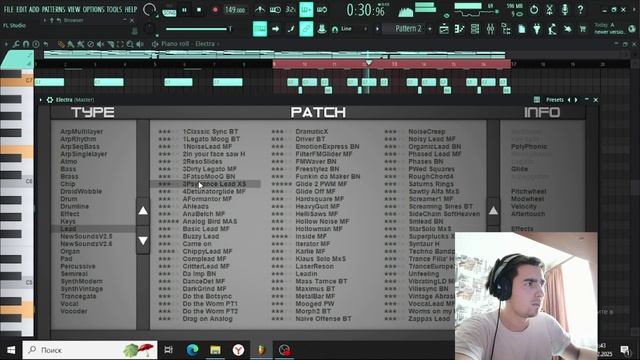640x360 pixels.
Task: Select the Paint brush tool in piano roll
Action: point(71,44)
